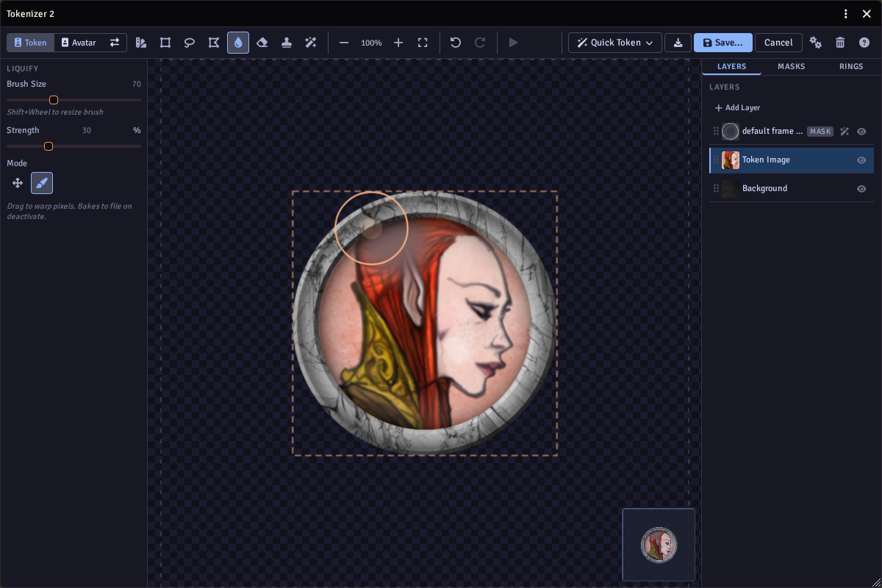Fit canvas to screen with expand icon
Screen dimensions: 882x588
coord(423,43)
